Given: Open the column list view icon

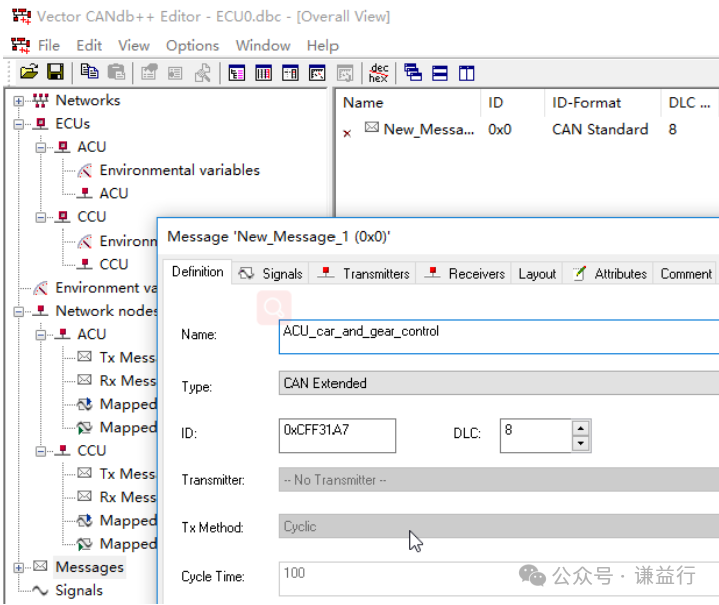Looking at the screenshot, I should pos(263,73).
